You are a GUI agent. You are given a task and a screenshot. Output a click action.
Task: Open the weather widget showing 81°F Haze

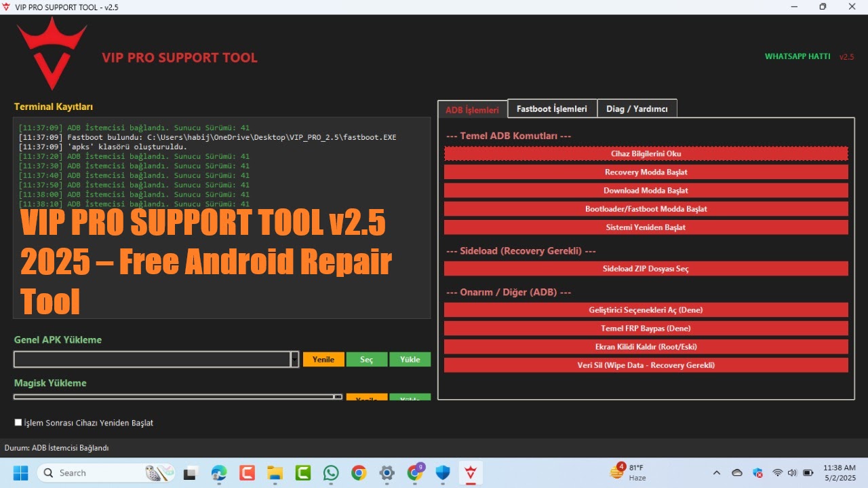click(x=628, y=472)
